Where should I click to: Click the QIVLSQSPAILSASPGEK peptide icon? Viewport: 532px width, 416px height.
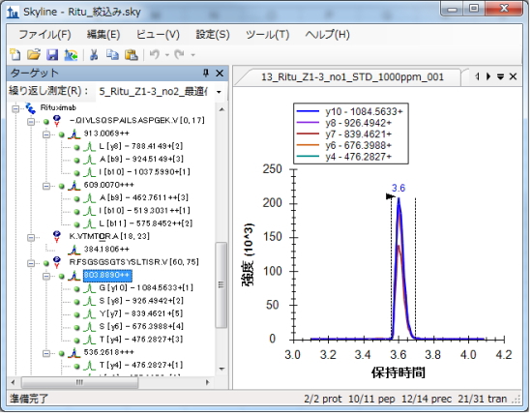point(57,121)
